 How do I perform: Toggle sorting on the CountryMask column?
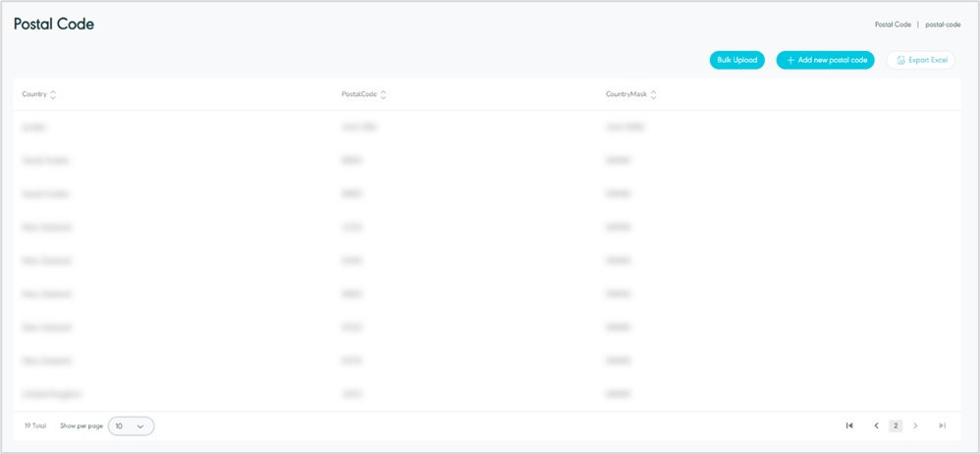click(653, 95)
